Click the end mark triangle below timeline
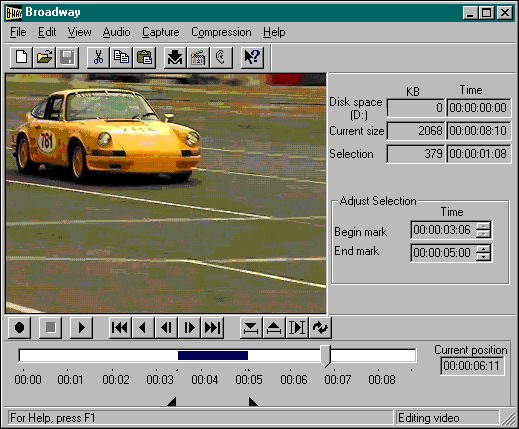Image resolution: width=519 pixels, height=429 pixels. 253,401
